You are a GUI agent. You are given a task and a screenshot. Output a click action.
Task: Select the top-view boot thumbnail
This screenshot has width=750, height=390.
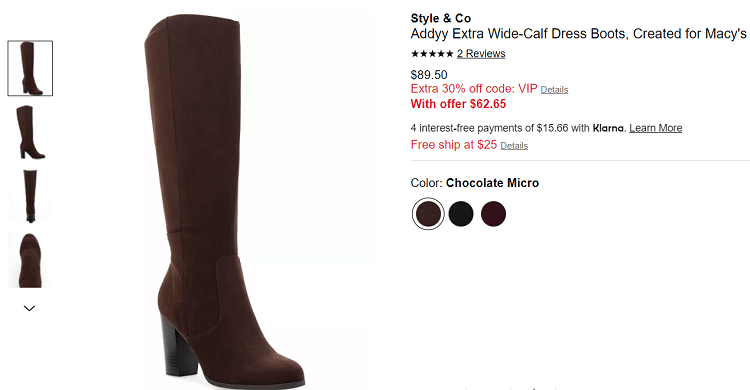click(x=30, y=260)
